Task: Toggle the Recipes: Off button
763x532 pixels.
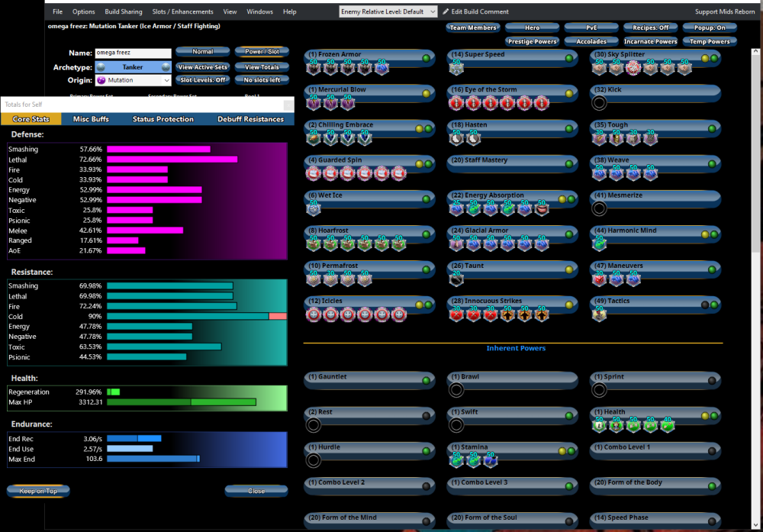Action: coord(650,27)
